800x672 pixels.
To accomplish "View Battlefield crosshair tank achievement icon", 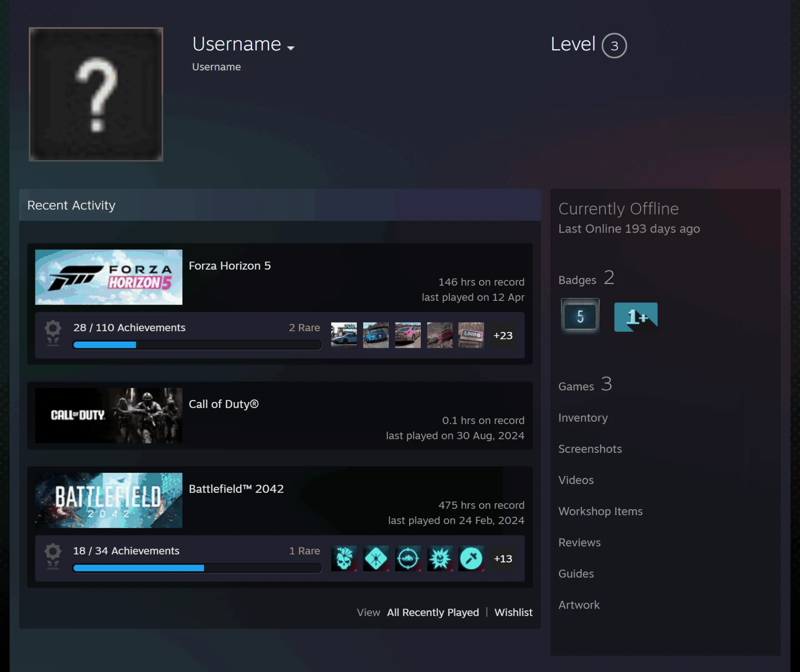I will tap(408, 558).
